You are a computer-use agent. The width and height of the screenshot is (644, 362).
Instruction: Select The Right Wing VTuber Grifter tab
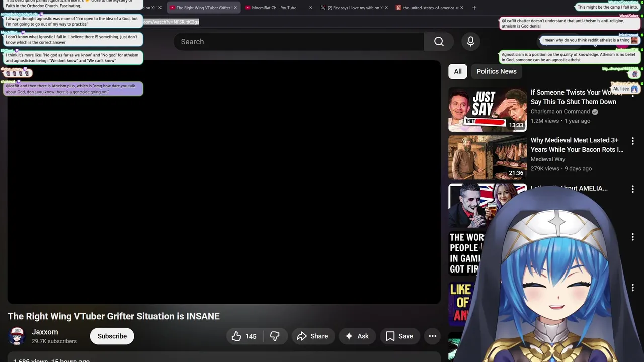tap(201, 8)
